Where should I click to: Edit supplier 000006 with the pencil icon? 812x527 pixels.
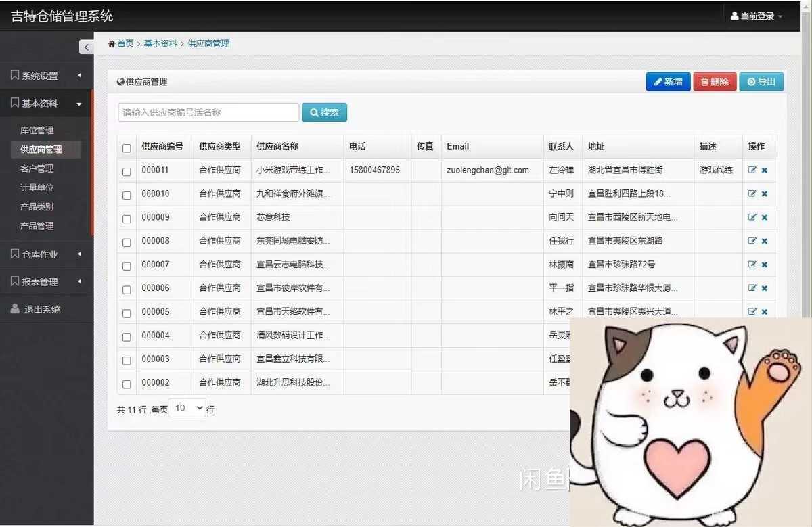tap(752, 288)
